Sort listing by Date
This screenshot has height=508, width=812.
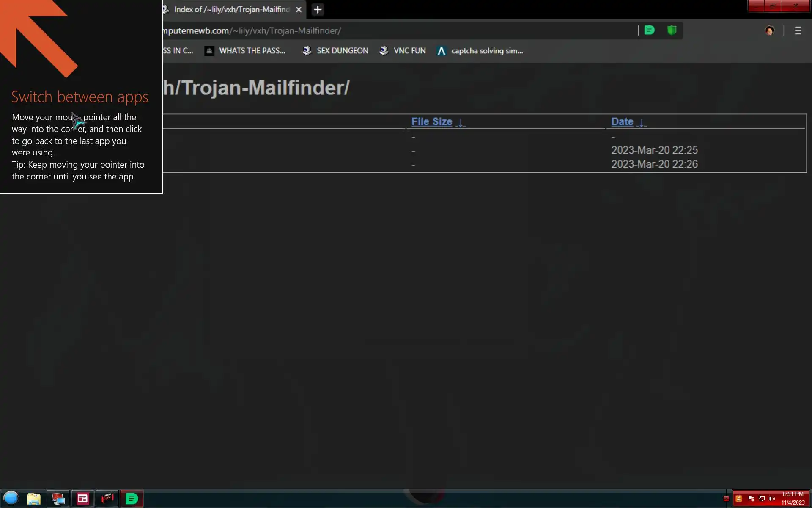[x=622, y=122]
